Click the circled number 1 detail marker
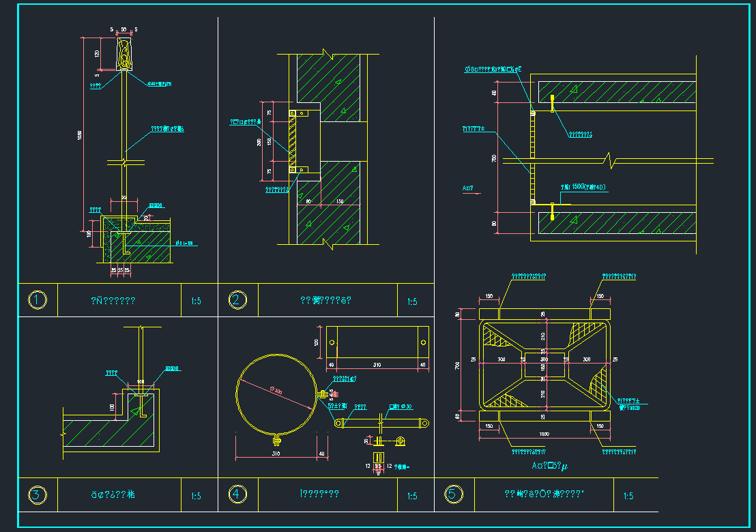Screen dimensions: 756x532 [38, 300]
